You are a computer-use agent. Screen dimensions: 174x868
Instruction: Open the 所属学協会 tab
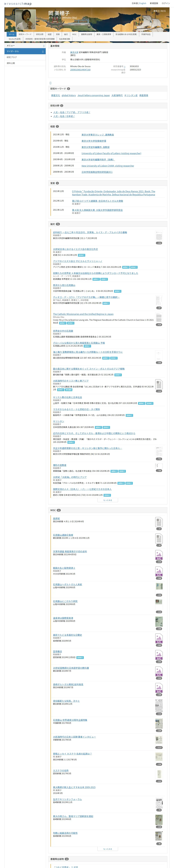click(x=146, y=34)
